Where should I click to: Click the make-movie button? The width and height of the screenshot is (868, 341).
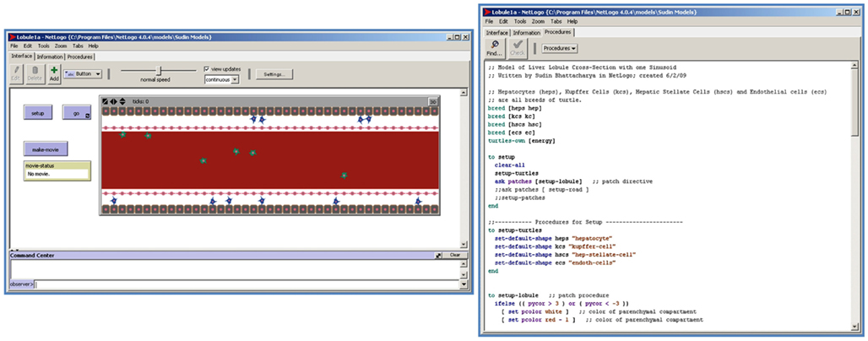[x=46, y=149]
